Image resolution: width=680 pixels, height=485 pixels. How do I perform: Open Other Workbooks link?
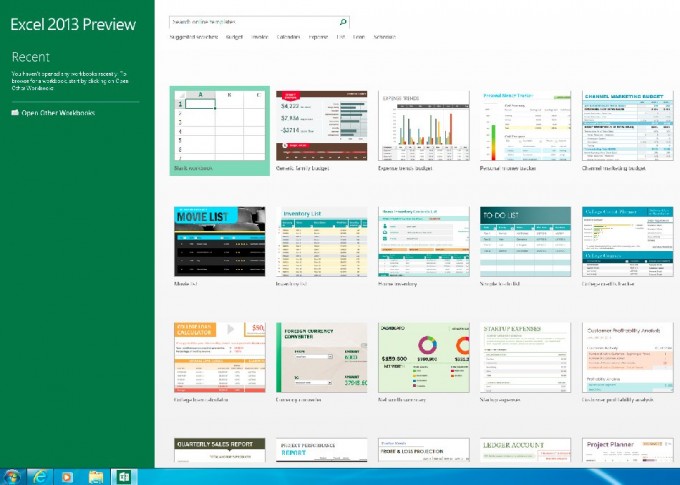coord(53,113)
